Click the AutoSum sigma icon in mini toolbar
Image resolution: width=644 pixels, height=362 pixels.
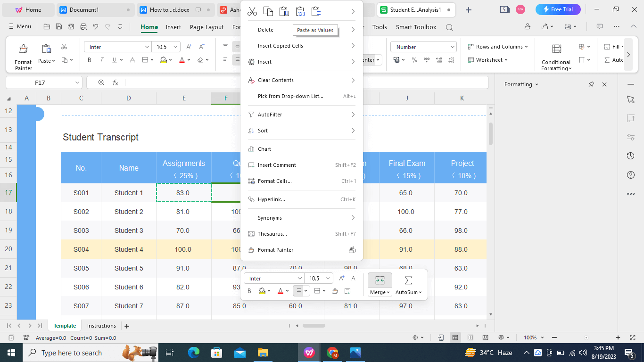point(408,281)
